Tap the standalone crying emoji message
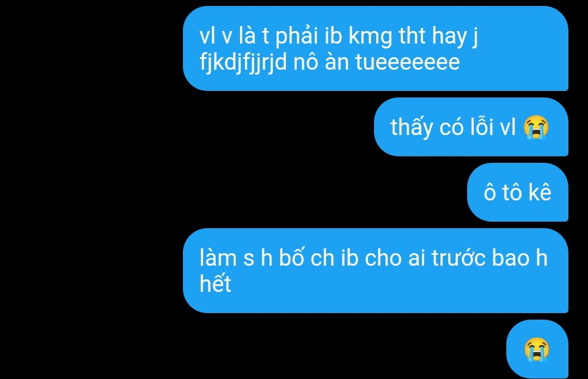 coord(537,350)
